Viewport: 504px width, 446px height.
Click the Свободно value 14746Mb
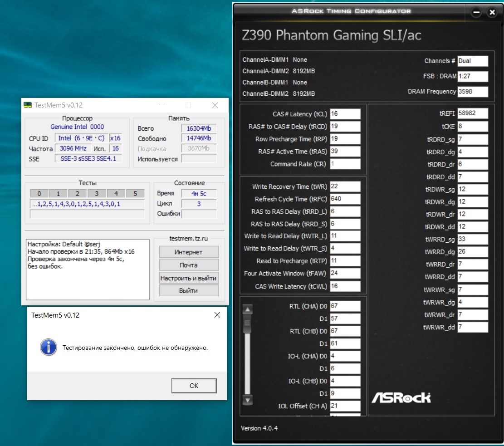[199, 138]
